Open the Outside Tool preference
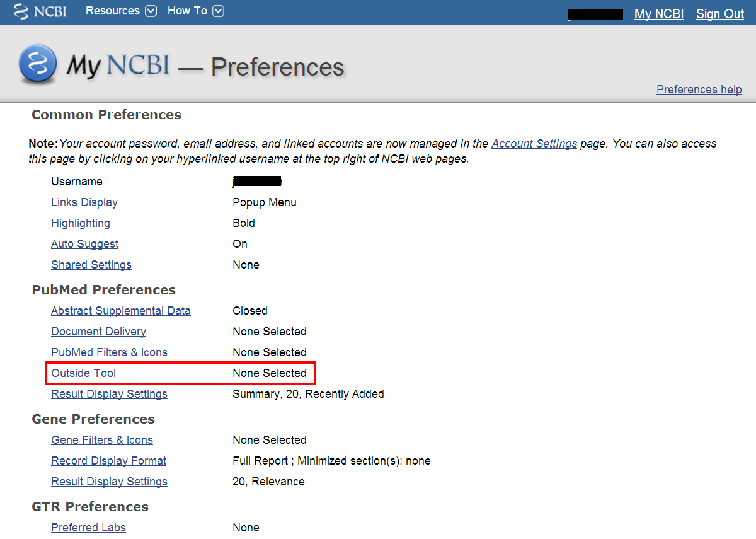Image resolution: width=756 pixels, height=539 pixels. coord(84,373)
